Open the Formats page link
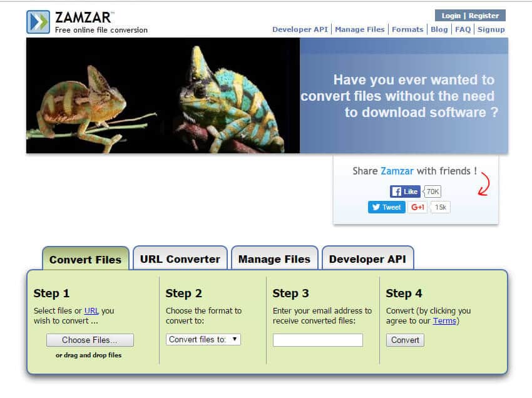Image resolution: width=532 pixels, height=398 pixels. point(408,29)
